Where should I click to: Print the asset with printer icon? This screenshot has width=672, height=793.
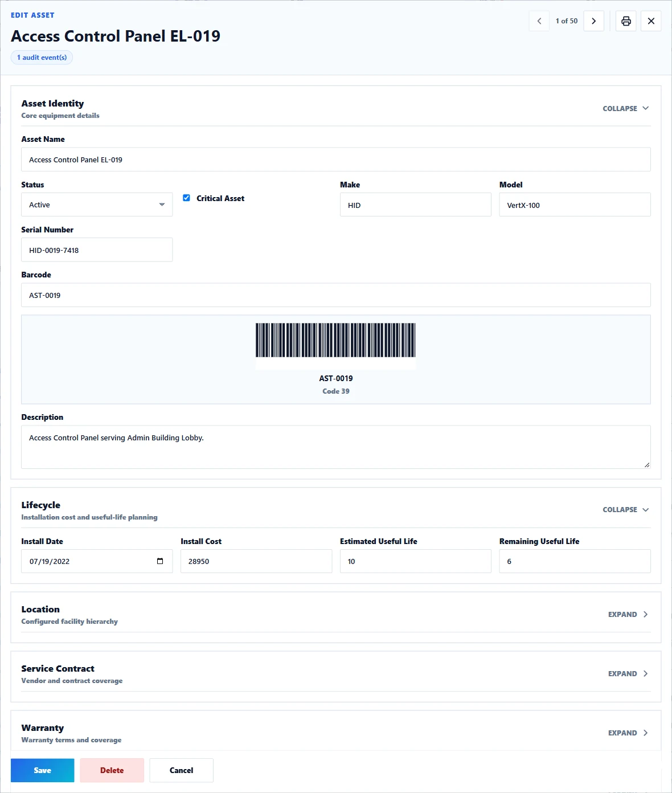pyautogui.click(x=626, y=21)
